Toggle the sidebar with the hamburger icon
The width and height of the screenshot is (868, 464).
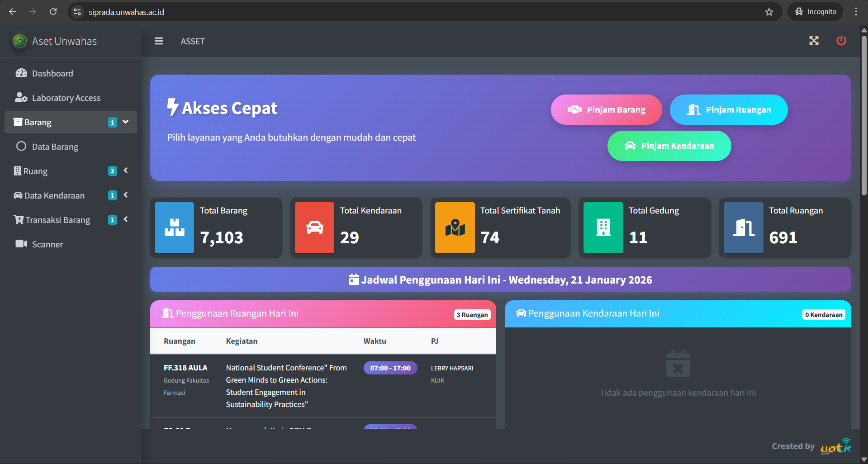(x=159, y=41)
